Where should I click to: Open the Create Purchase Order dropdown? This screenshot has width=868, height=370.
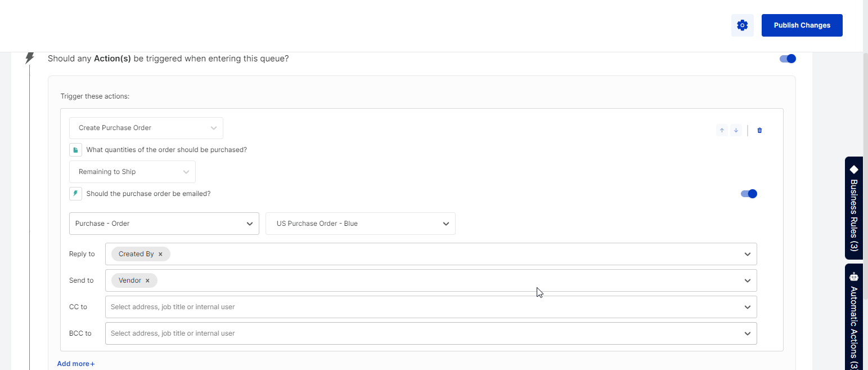click(146, 128)
